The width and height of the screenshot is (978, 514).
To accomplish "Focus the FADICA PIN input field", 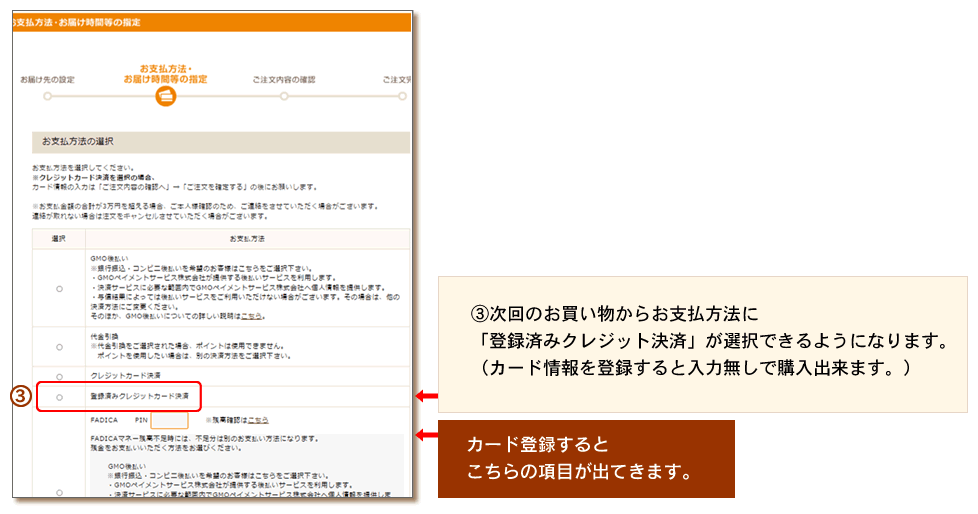I will click(x=169, y=420).
